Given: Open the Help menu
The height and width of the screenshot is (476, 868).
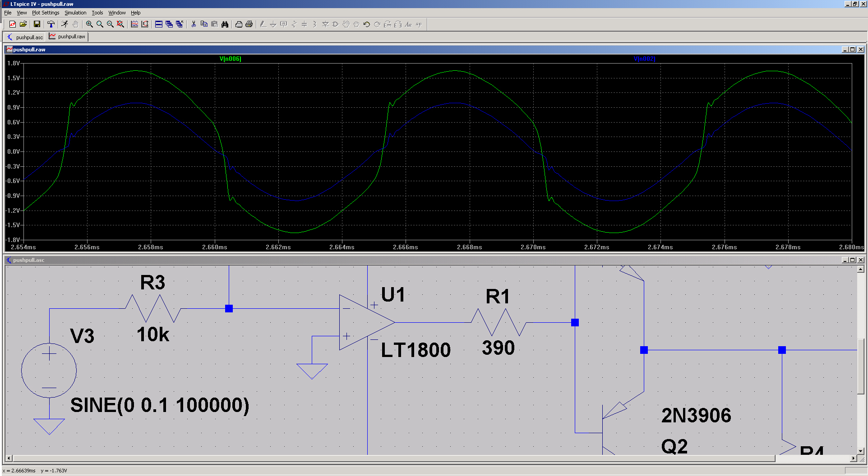Looking at the screenshot, I should (x=136, y=13).
